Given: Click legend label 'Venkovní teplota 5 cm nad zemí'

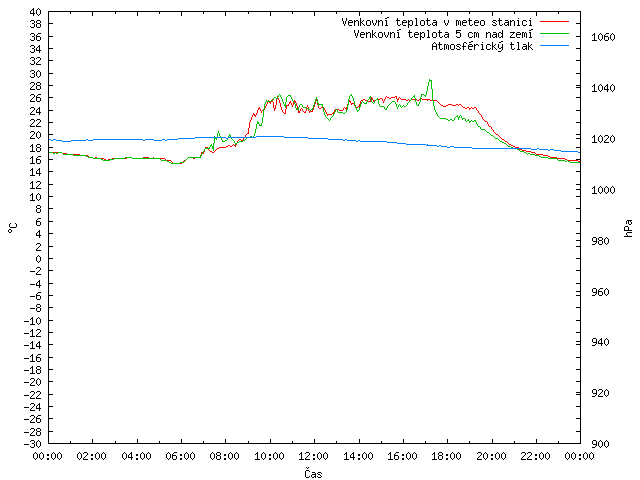Looking at the screenshot, I should (x=443, y=34).
